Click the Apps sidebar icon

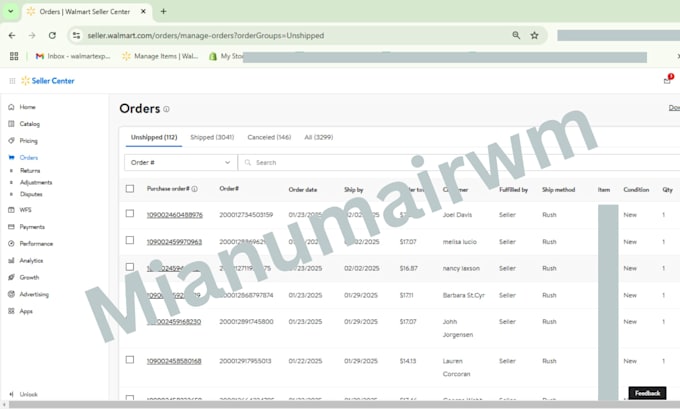(11, 311)
